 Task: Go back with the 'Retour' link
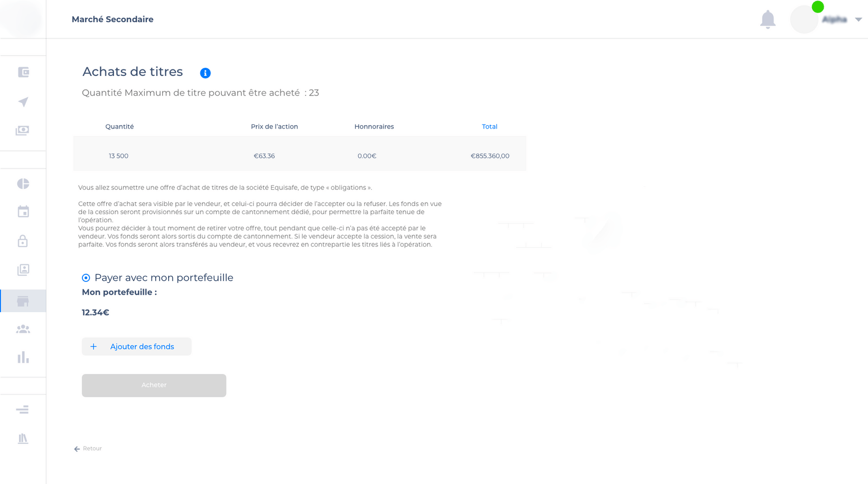(88, 449)
